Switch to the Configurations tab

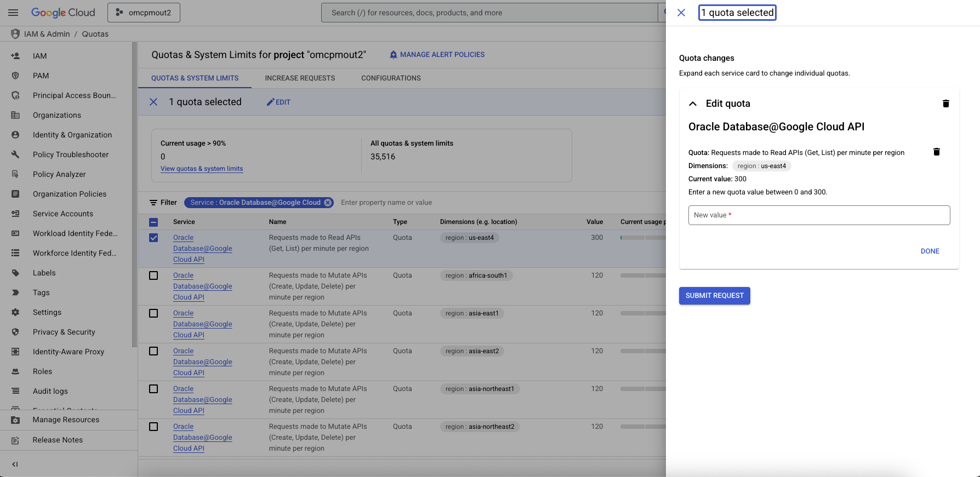(391, 78)
